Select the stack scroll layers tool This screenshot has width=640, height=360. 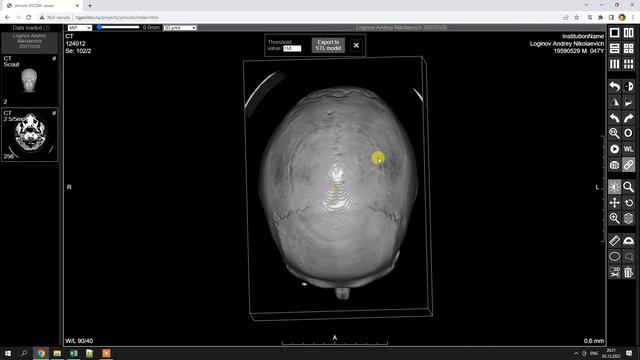point(629,218)
